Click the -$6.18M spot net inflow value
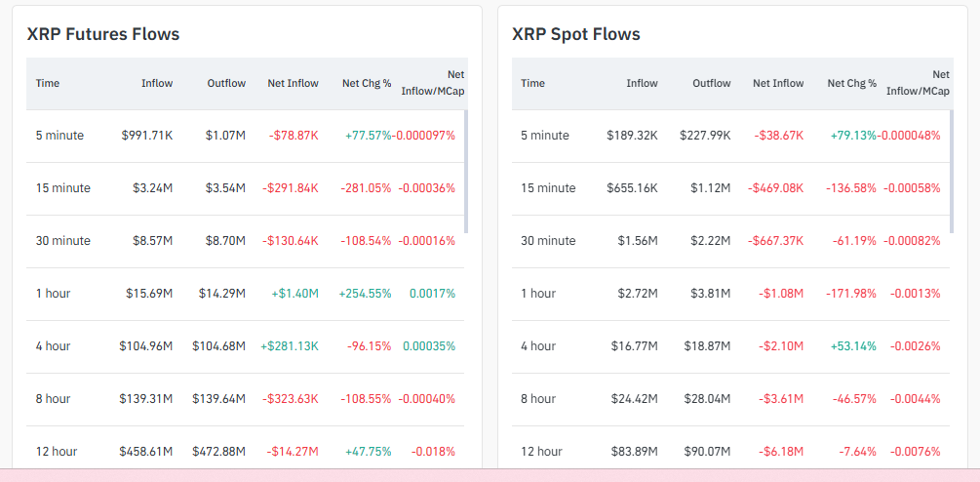Viewport: 980px width, 482px height. 780,452
